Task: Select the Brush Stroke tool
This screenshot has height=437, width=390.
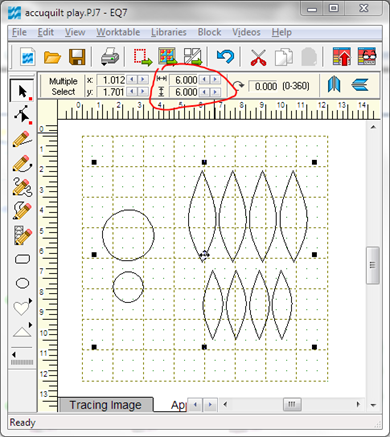Action: pos(22,211)
